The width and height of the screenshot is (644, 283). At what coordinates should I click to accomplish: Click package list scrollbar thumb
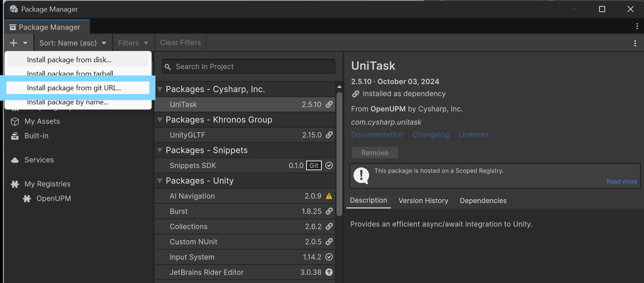[339, 154]
